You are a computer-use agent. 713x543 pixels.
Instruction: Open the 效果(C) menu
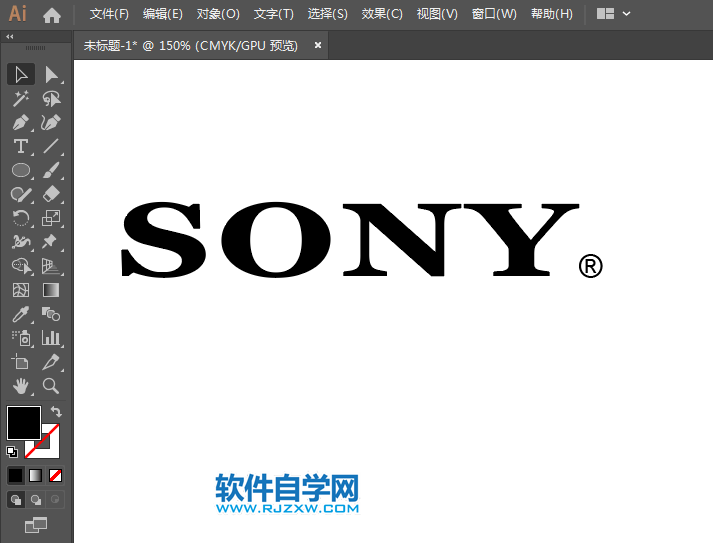coord(382,14)
